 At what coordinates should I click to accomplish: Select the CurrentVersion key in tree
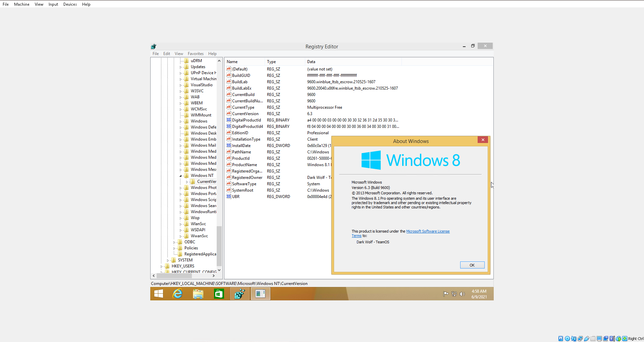point(207,182)
